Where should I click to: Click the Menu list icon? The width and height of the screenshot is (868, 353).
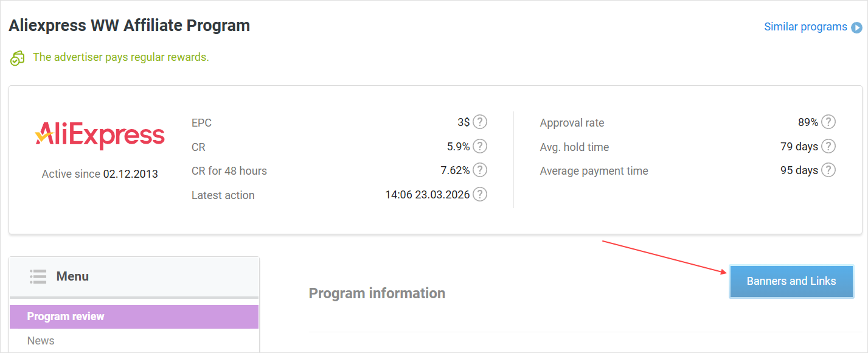38,276
